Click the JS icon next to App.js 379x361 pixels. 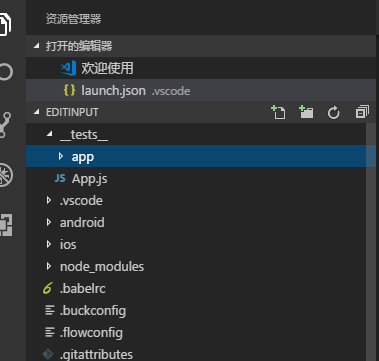pyautogui.click(x=60, y=179)
